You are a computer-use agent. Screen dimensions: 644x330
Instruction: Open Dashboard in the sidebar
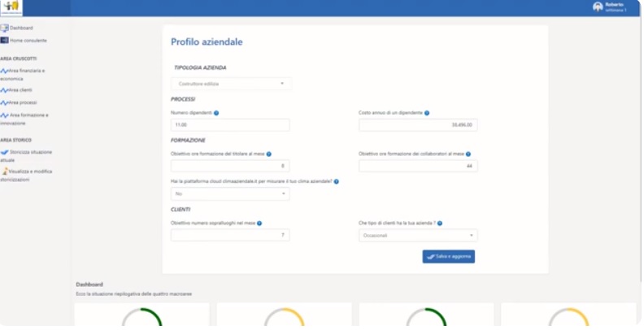point(21,28)
